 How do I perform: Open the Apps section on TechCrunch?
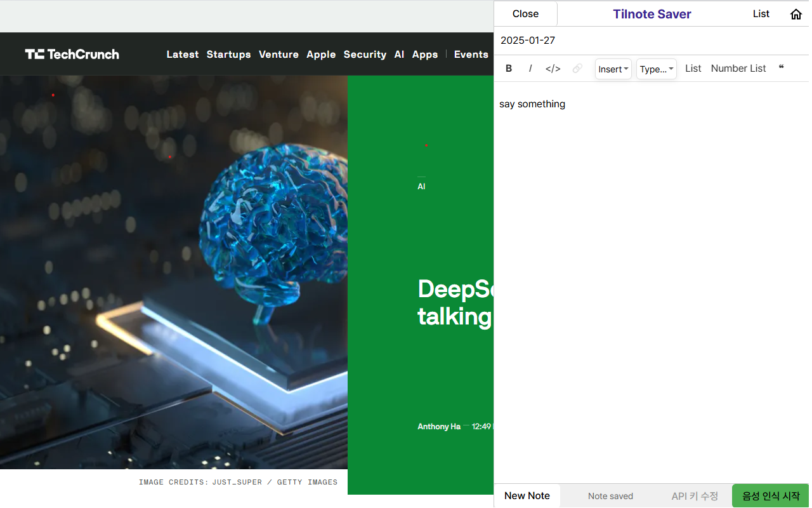pyautogui.click(x=425, y=55)
